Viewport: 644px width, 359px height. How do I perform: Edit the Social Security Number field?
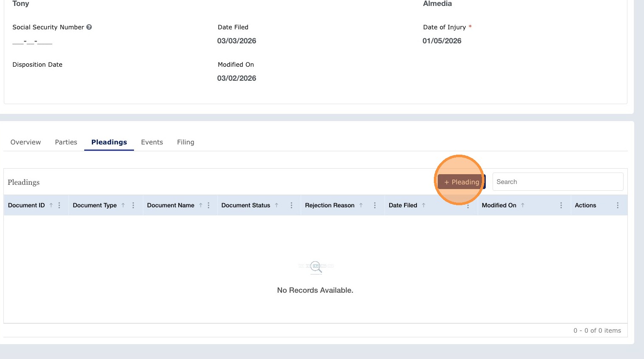[32, 41]
